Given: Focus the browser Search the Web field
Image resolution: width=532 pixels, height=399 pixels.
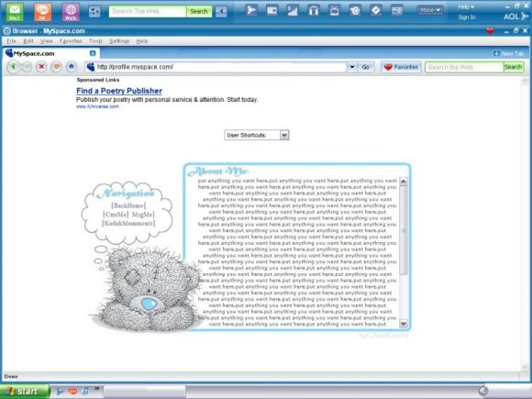Looking at the screenshot, I should pyautogui.click(x=464, y=67).
